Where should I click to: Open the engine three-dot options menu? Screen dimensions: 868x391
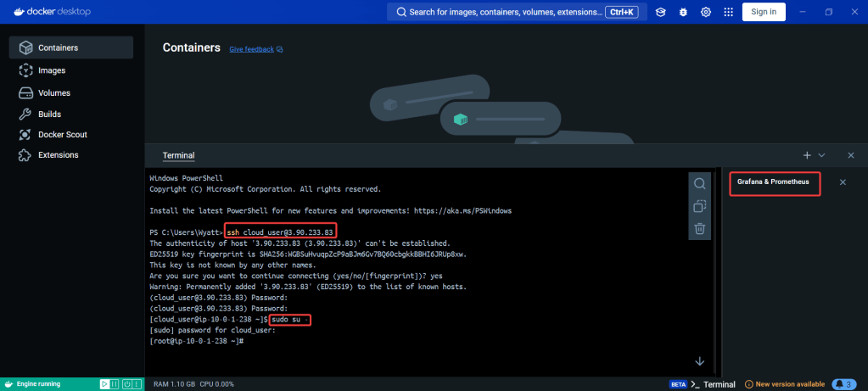(x=137, y=384)
